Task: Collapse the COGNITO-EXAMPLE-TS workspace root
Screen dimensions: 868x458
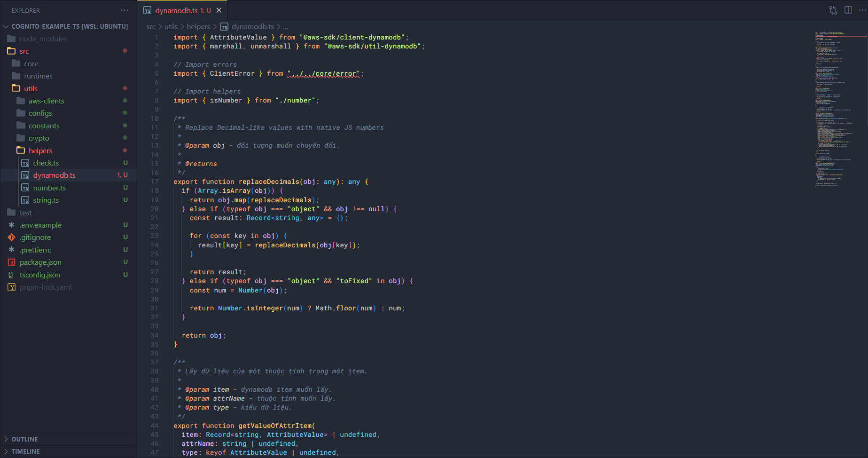Action: (6, 27)
